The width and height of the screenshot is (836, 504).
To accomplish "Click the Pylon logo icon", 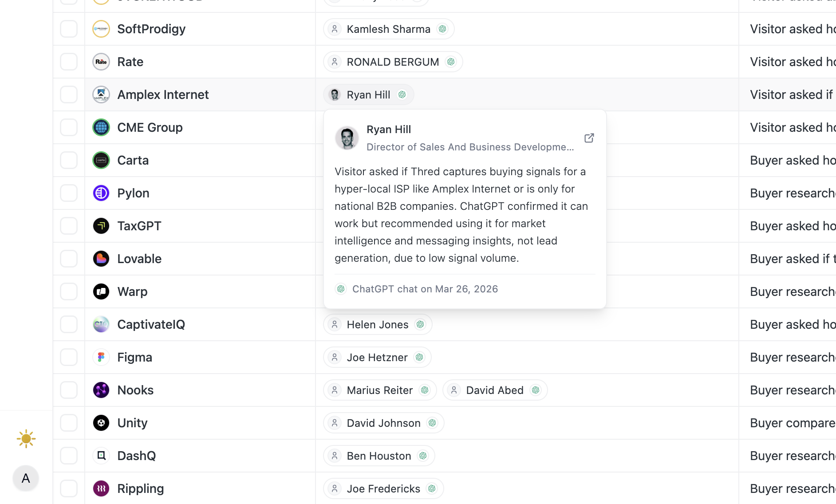I will pyautogui.click(x=101, y=193).
